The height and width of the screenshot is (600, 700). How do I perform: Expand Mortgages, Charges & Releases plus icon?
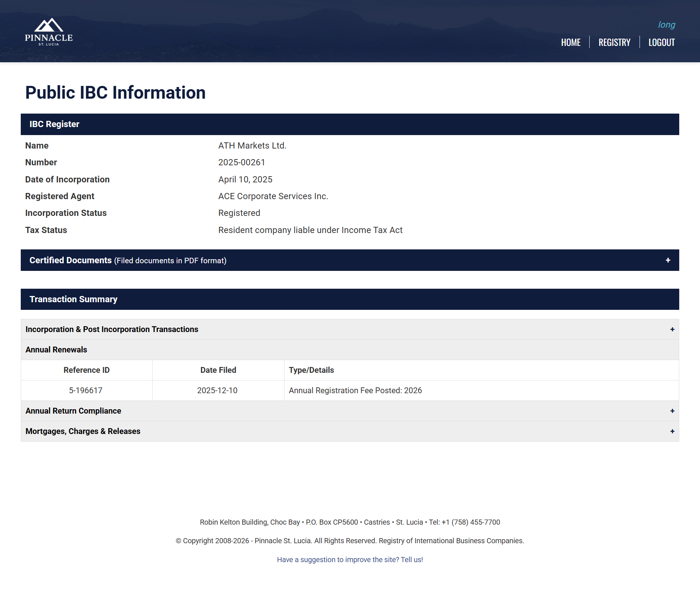pyautogui.click(x=672, y=431)
